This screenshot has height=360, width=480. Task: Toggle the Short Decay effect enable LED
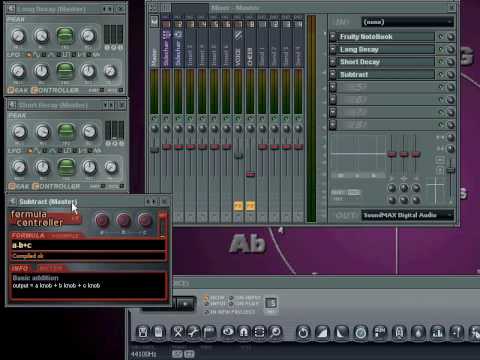point(441,62)
